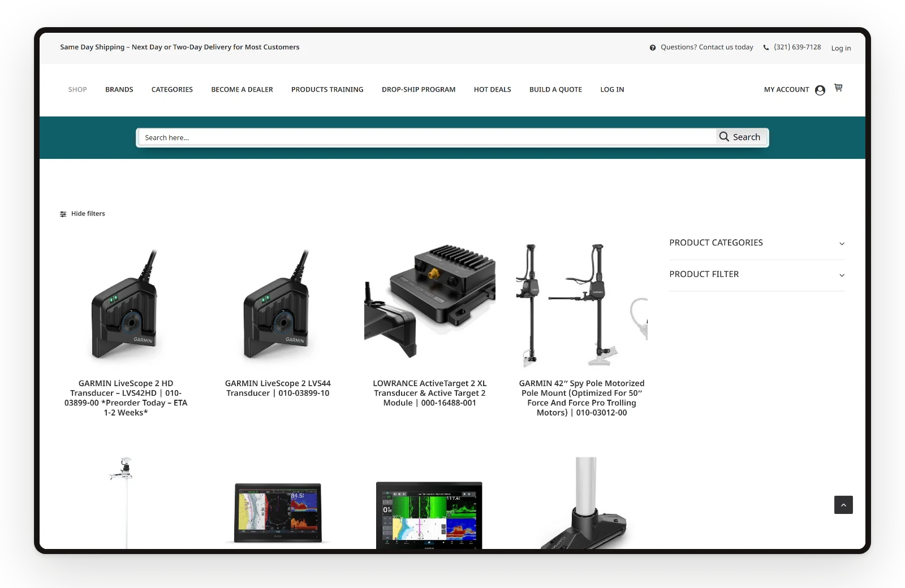Click the Same Day Shipping announcement text
905x588 pixels.
[180, 47]
